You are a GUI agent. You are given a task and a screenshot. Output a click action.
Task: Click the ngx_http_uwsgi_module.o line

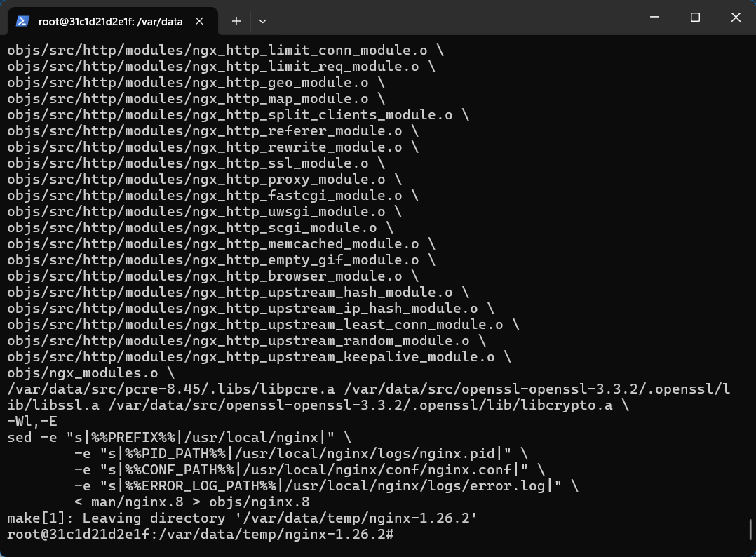pyautogui.click(x=205, y=212)
